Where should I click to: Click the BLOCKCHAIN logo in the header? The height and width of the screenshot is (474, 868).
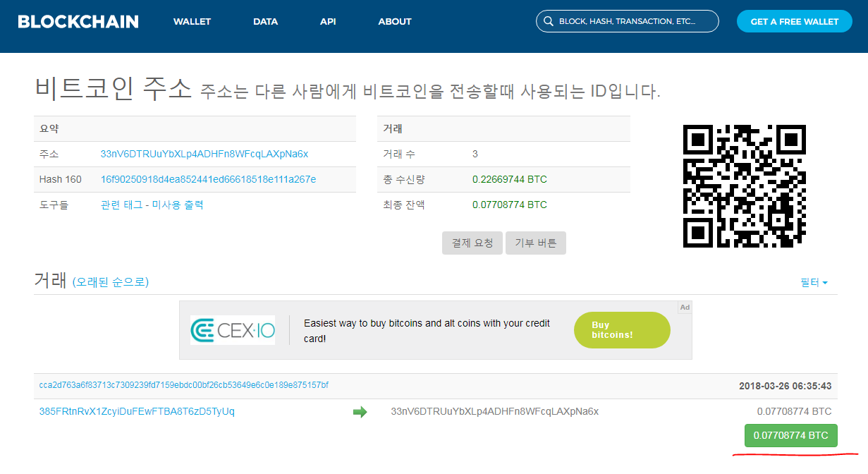click(78, 20)
